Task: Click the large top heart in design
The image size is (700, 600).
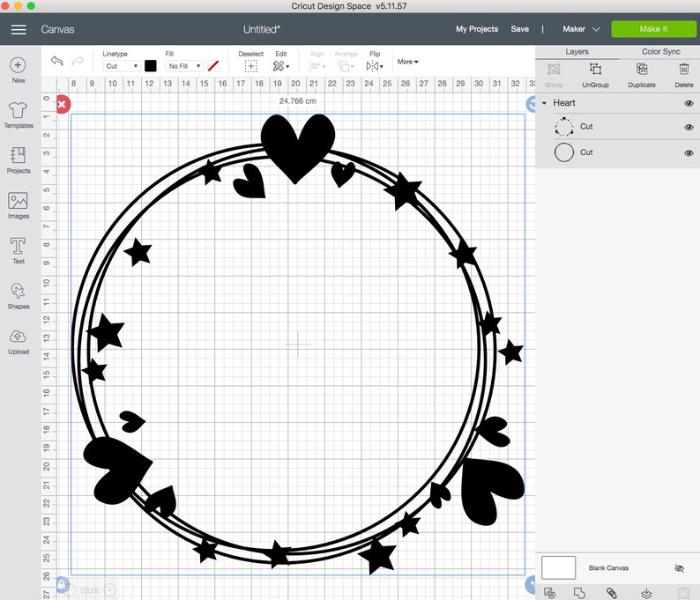Action: point(297,147)
